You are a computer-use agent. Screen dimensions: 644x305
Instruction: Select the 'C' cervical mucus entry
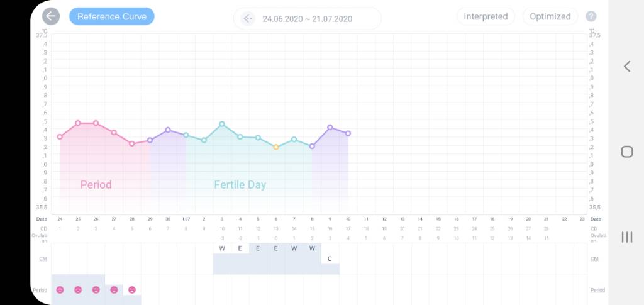pyautogui.click(x=330, y=258)
